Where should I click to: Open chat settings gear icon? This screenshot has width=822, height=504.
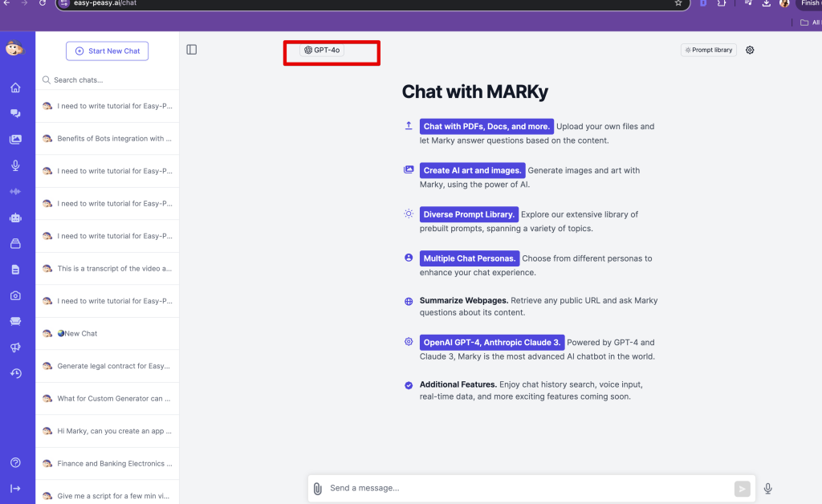pyautogui.click(x=750, y=50)
